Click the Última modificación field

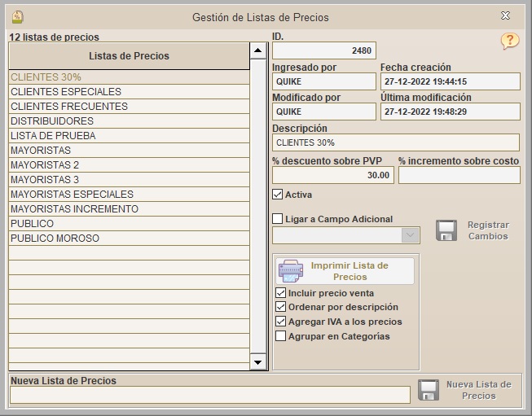(451, 112)
